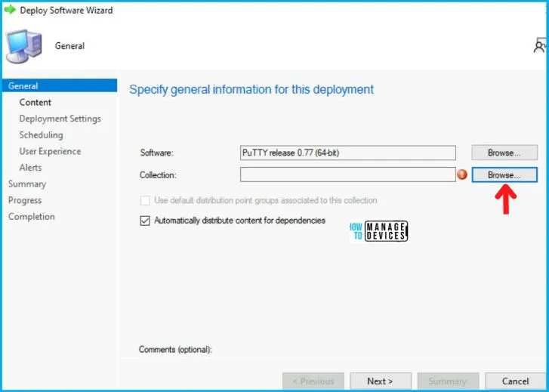549x392 pixels.
Task: Click the 'Comments (optional):' label
Action: click(x=175, y=349)
